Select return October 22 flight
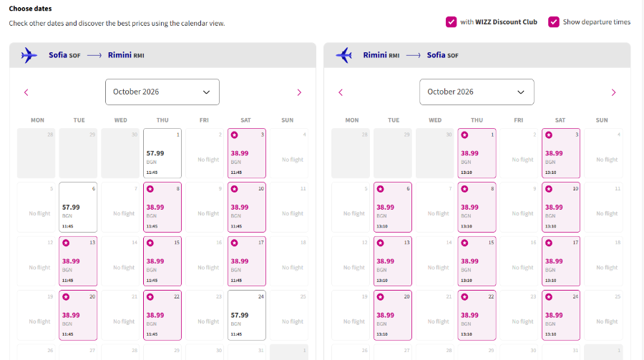644x360 pixels. click(x=477, y=315)
